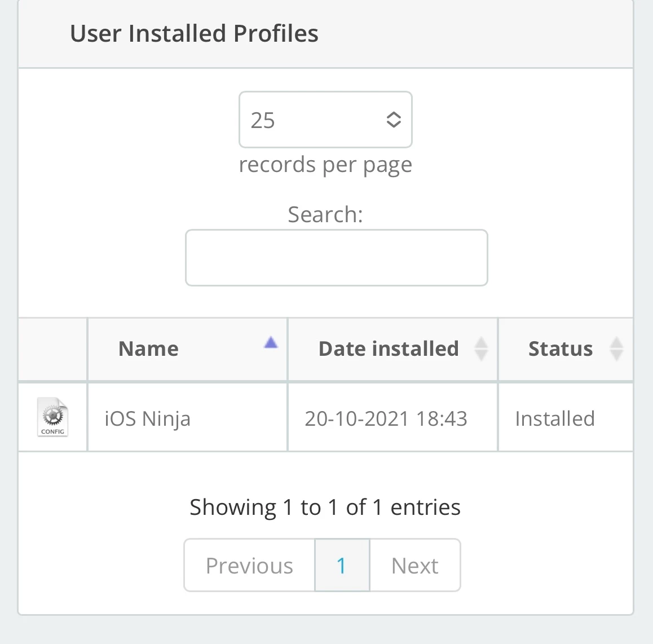Viewport: 653px width, 644px height.
Task: Click the sort arrows beside Date installed
Action: click(481, 349)
